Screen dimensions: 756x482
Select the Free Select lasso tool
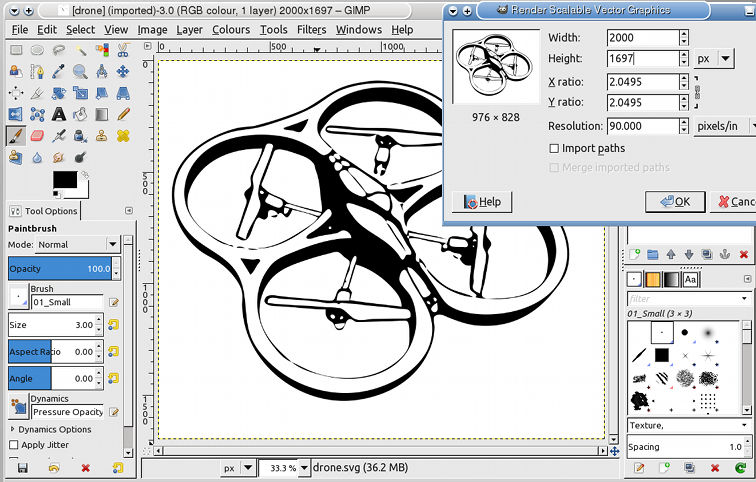click(x=59, y=50)
